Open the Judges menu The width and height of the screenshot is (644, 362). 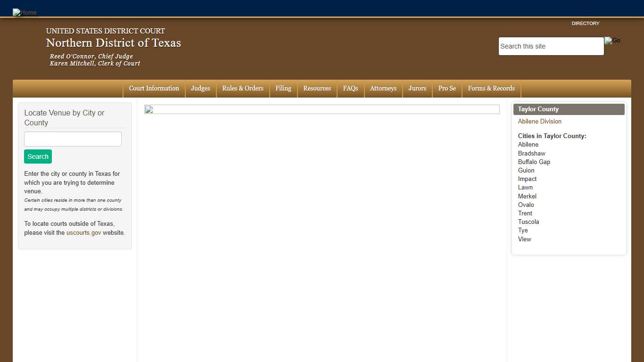pos(200,89)
